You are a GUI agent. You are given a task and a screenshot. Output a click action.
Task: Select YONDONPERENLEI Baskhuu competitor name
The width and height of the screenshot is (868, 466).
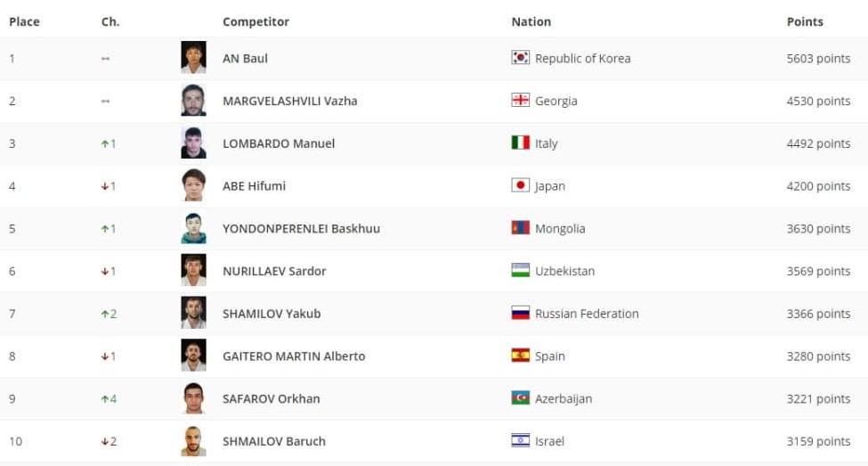coord(301,228)
